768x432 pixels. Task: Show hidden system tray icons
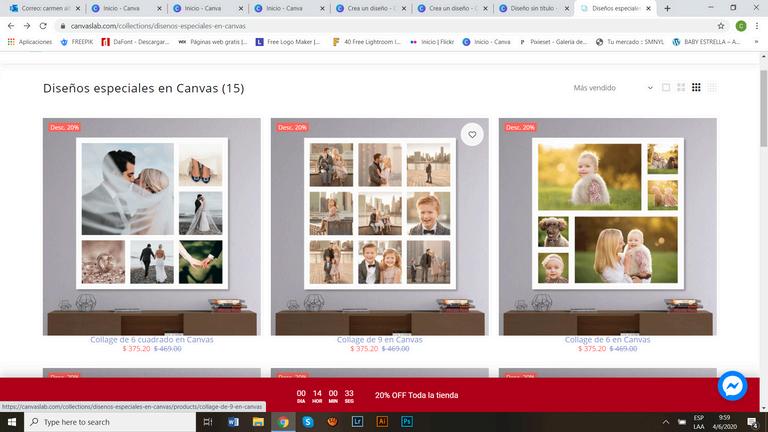(666, 422)
